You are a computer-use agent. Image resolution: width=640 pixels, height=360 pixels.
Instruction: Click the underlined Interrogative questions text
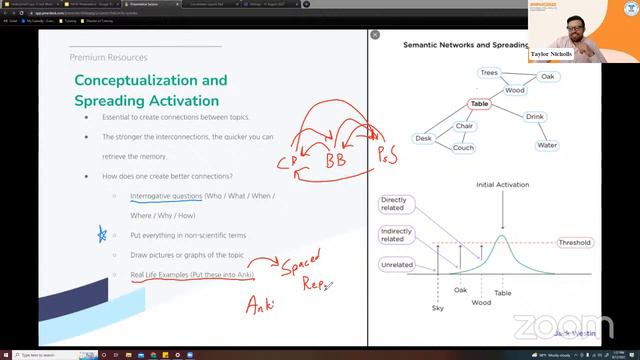(166, 196)
